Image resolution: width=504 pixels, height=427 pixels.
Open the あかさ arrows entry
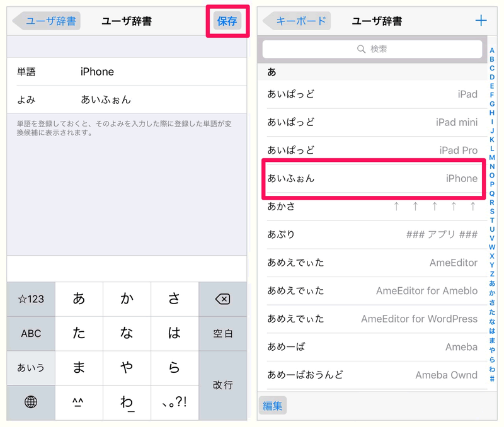click(372, 207)
